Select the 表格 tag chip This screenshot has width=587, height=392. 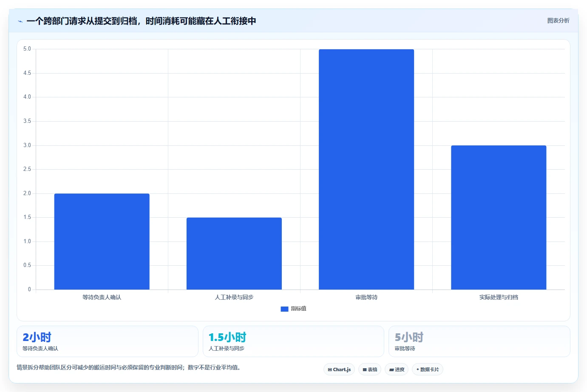click(x=370, y=369)
